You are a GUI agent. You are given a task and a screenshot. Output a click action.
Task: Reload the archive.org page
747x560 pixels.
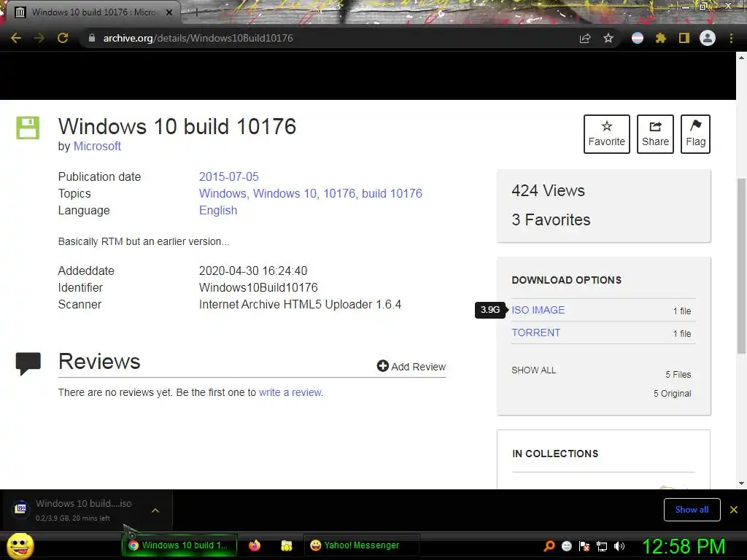(63, 38)
